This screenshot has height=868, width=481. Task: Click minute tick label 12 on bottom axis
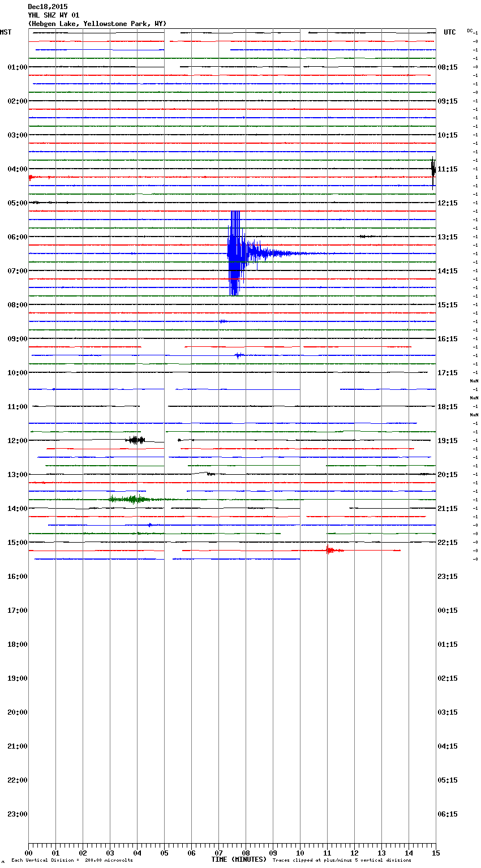[x=354, y=853]
